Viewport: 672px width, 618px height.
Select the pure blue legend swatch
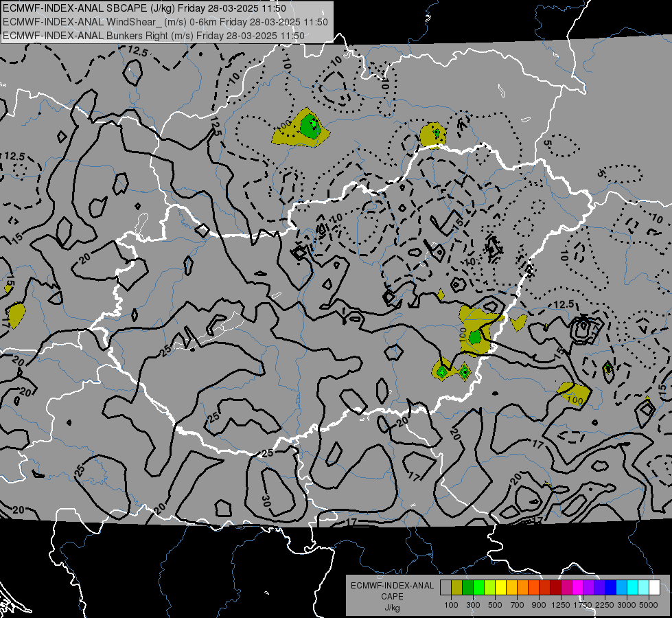pos(611,587)
